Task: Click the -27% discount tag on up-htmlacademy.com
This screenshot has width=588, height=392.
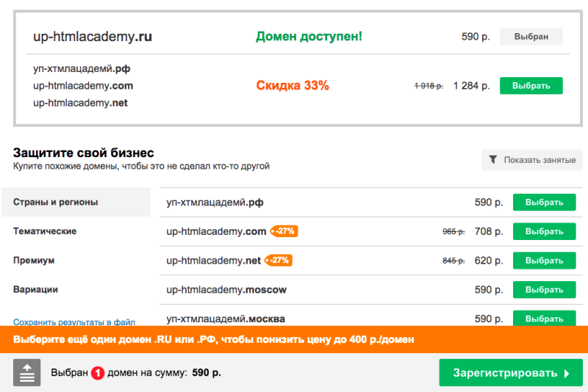Action: (x=284, y=231)
